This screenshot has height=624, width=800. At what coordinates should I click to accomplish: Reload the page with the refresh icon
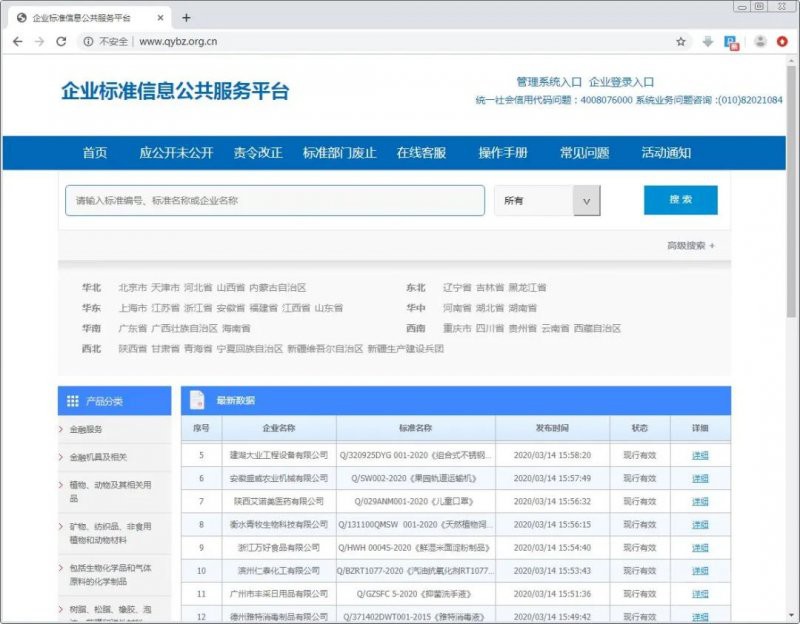(61, 42)
